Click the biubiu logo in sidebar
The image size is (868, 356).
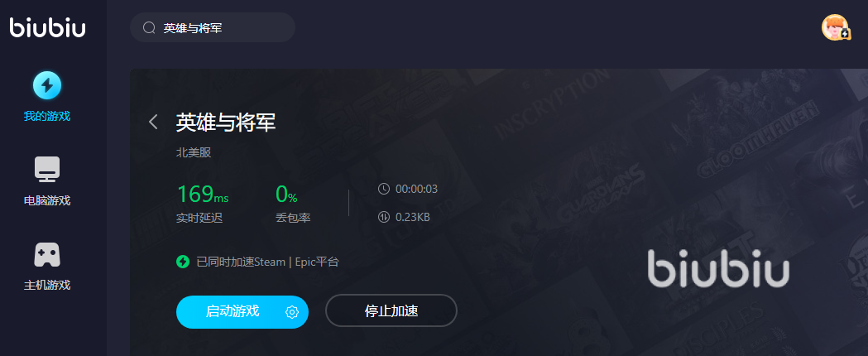point(48,26)
